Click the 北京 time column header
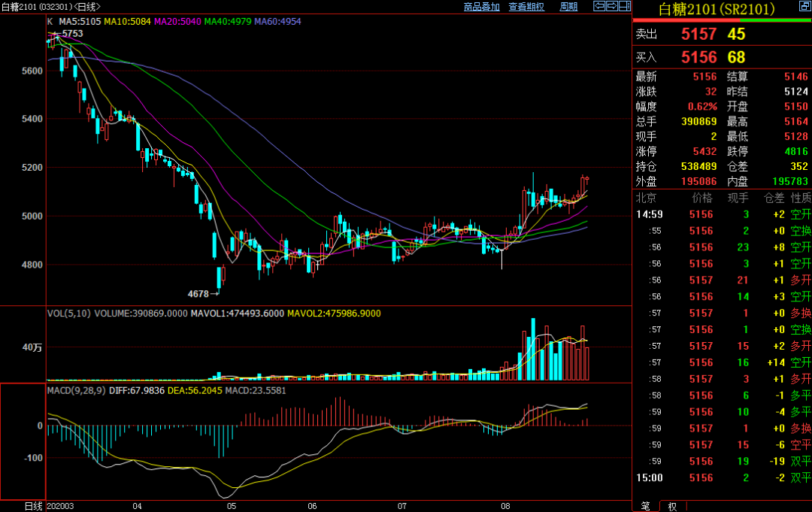 (647, 198)
